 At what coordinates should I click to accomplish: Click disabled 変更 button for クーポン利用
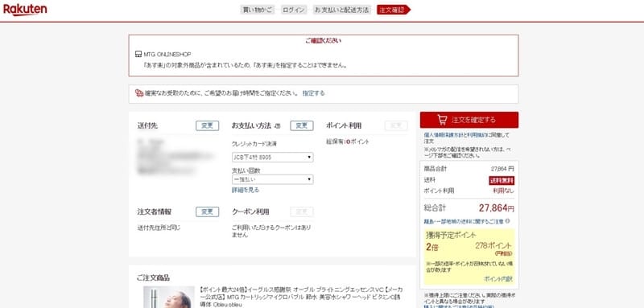[302, 211]
